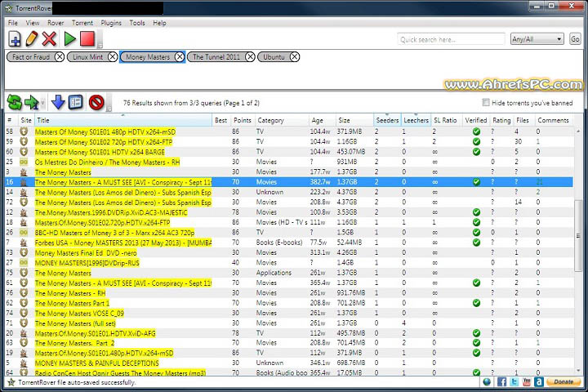Open the Plugins menu
This screenshot has width=588, height=392.
(111, 23)
